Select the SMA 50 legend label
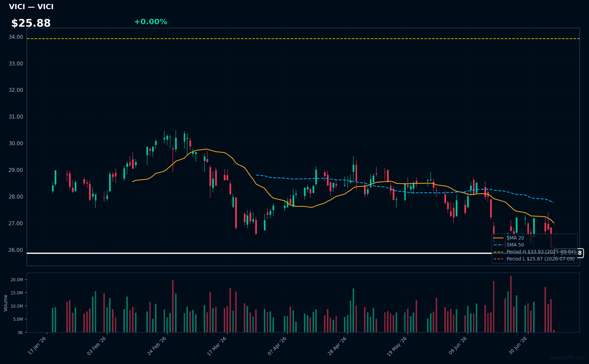 (515, 245)
